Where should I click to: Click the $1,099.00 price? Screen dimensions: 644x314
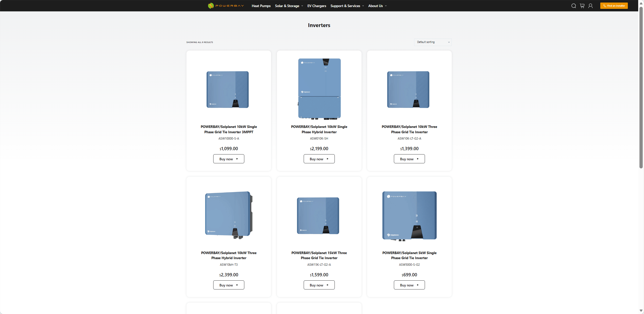(x=229, y=149)
